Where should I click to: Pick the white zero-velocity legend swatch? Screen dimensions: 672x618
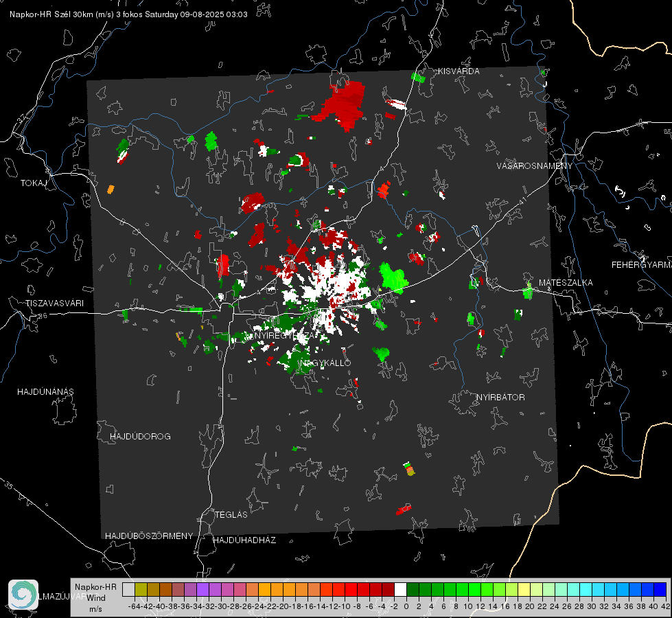[400, 589]
